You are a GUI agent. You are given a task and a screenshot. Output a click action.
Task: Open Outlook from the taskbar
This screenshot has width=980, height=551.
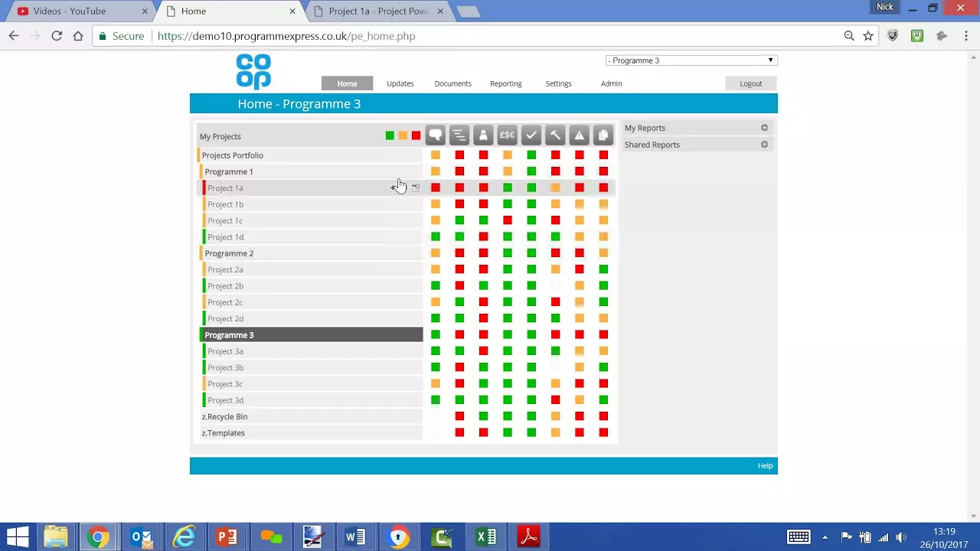[x=141, y=536]
